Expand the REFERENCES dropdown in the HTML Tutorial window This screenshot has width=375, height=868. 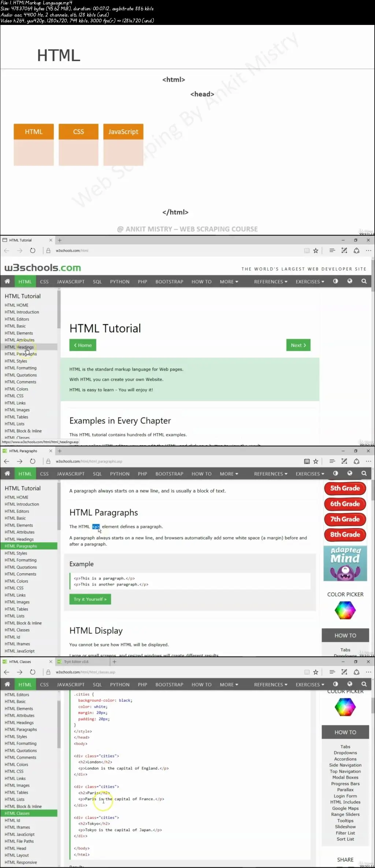pyautogui.click(x=271, y=282)
